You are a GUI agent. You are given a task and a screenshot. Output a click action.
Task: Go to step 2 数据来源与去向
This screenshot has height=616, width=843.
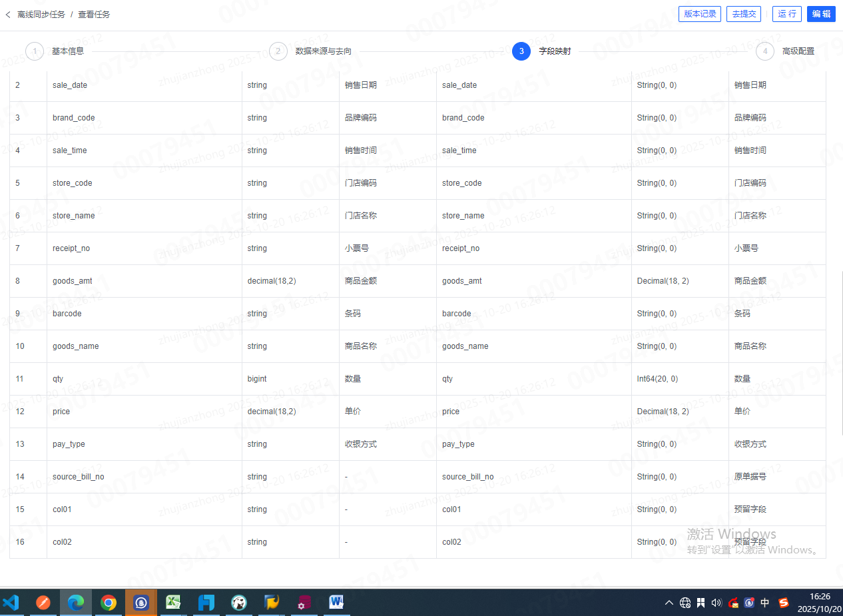[x=278, y=51]
